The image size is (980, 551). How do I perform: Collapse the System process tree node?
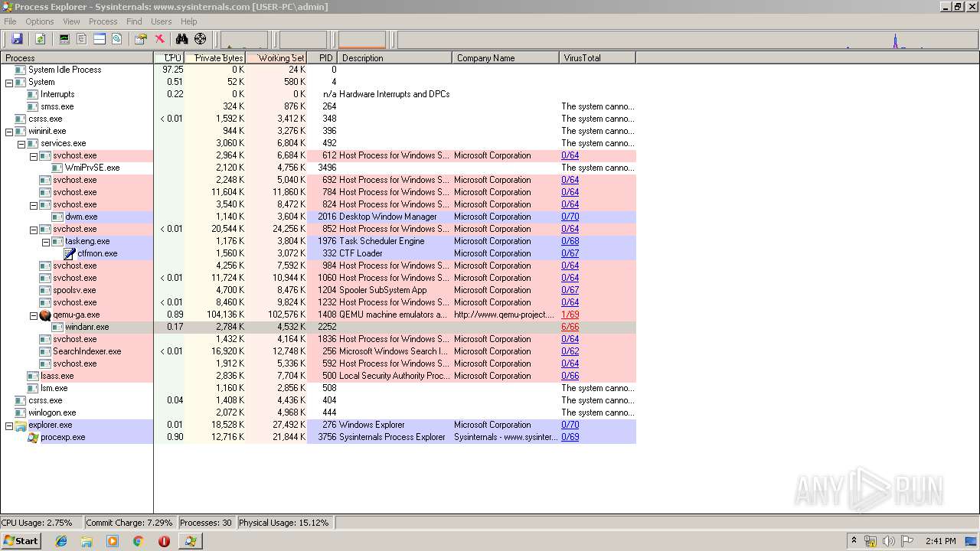click(x=9, y=82)
